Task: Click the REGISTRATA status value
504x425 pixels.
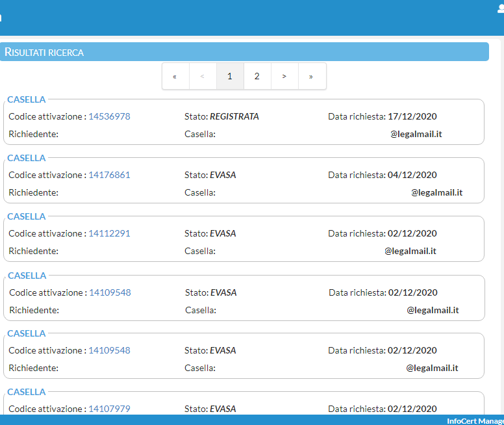Action: pos(234,116)
